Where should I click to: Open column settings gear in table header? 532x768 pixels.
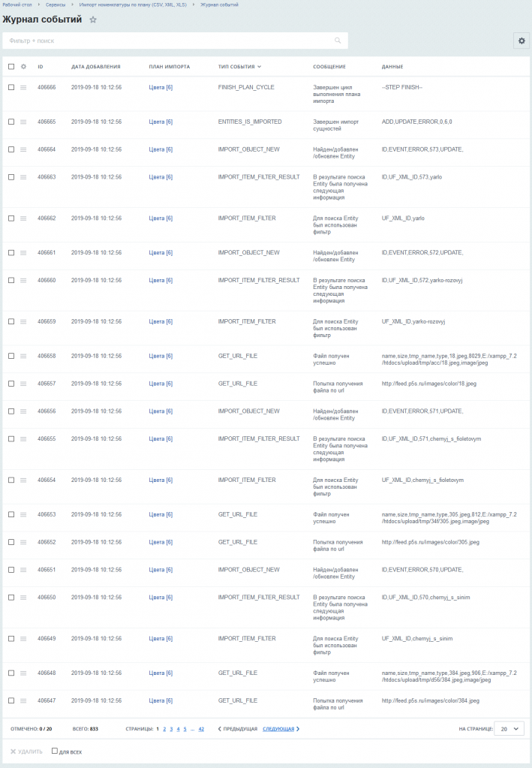[x=23, y=67]
